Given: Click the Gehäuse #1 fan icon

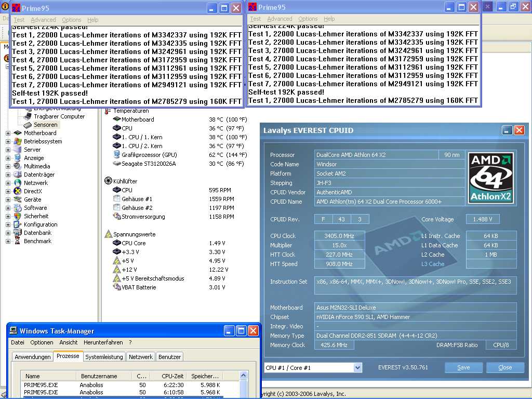Looking at the screenshot, I should (x=117, y=199).
